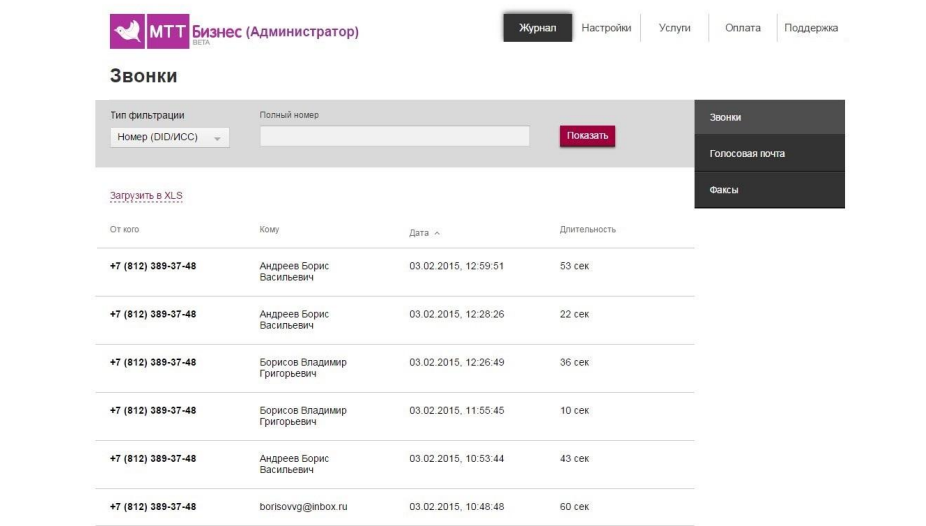Open Голосовая почта in sidebar
Viewport: 926px width, 526px height.
769,154
